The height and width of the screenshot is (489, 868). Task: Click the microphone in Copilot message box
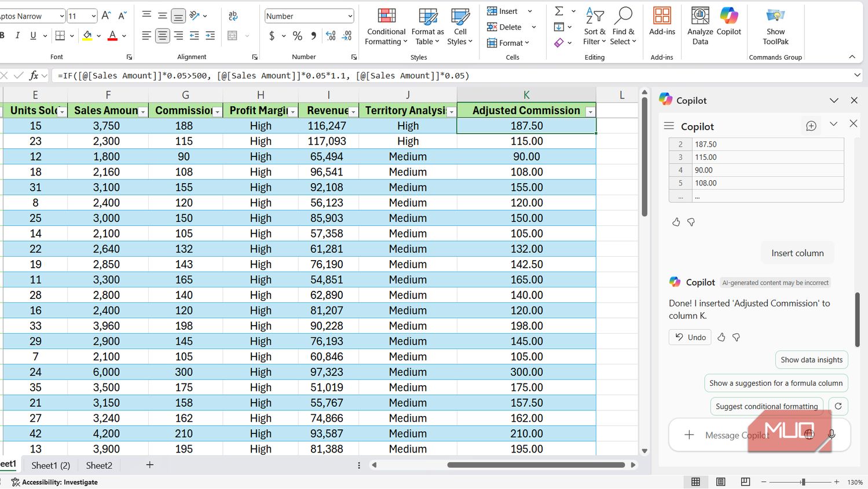coord(832,435)
